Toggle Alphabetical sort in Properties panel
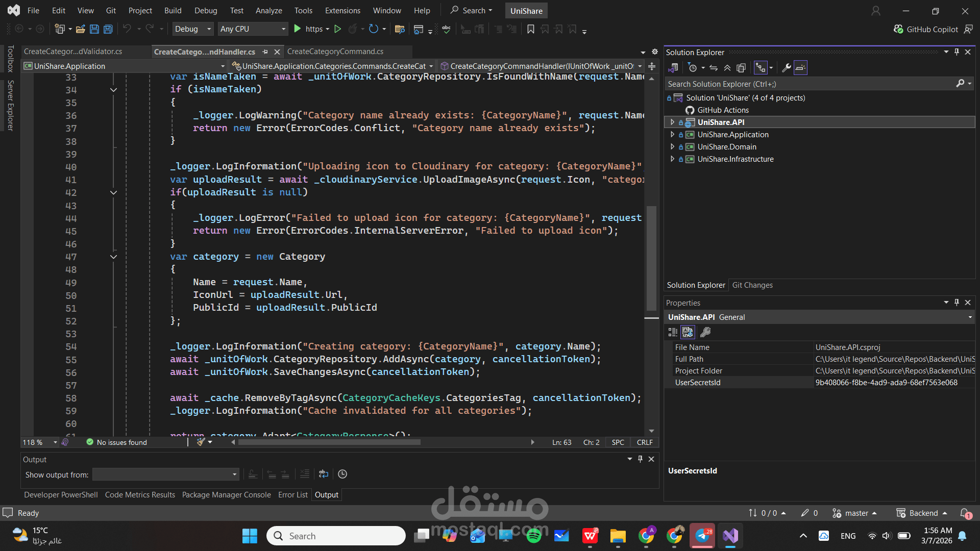980x551 pixels. point(688,332)
